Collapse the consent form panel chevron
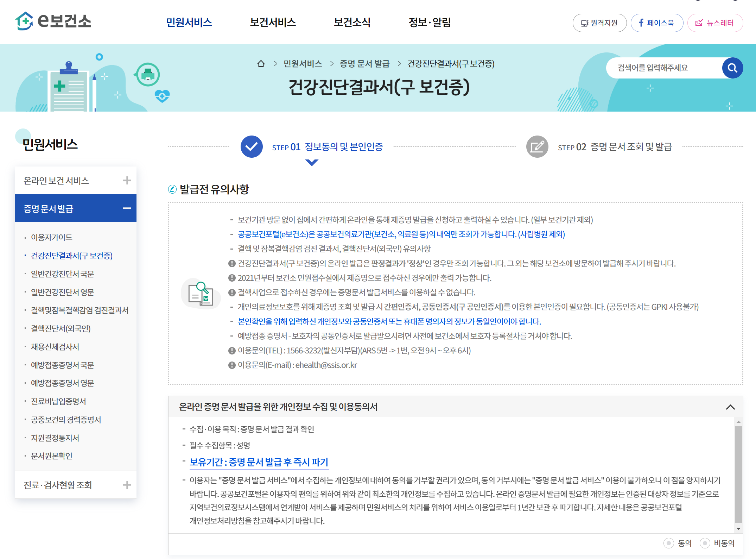This screenshot has width=756, height=559. coord(731,407)
